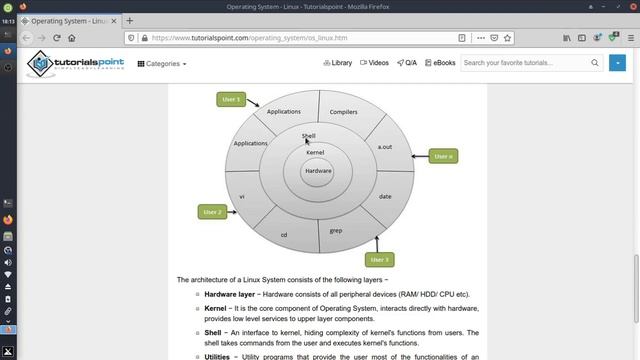Image resolution: width=640 pixels, height=360 pixels.
Task: Expand the blue dropdown button
Action: pos(617,63)
